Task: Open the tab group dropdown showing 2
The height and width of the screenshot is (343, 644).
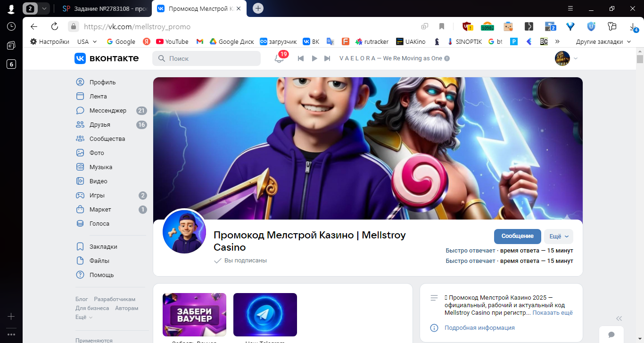Action: point(44,8)
